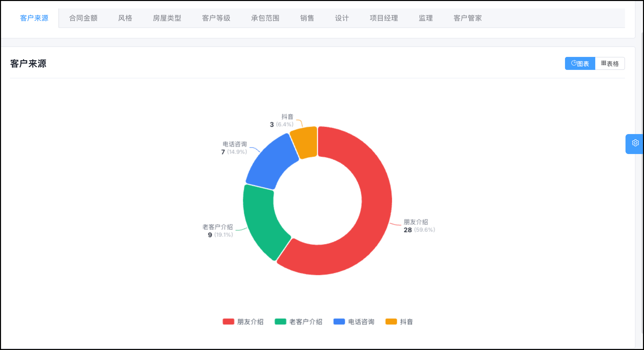Toggle 抖音 legend orange swatch
The height and width of the screenshot is (350, 644).
point(391,322)
